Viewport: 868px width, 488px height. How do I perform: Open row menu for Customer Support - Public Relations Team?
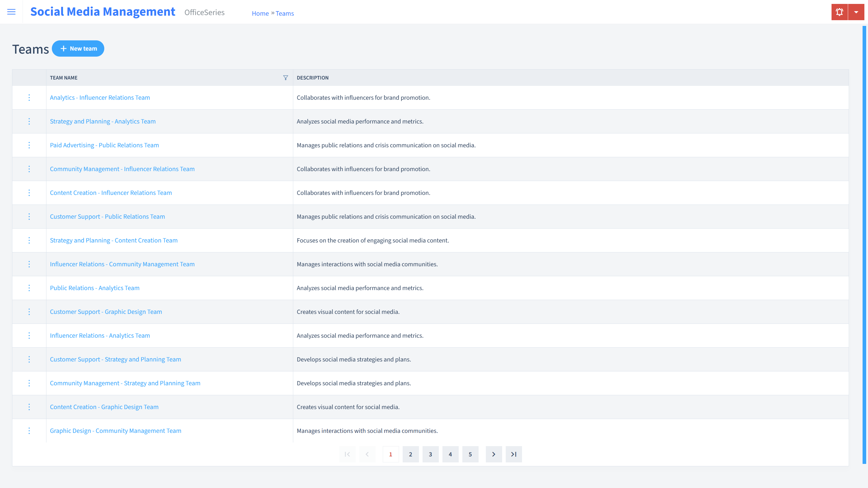[x=29, y=217]
